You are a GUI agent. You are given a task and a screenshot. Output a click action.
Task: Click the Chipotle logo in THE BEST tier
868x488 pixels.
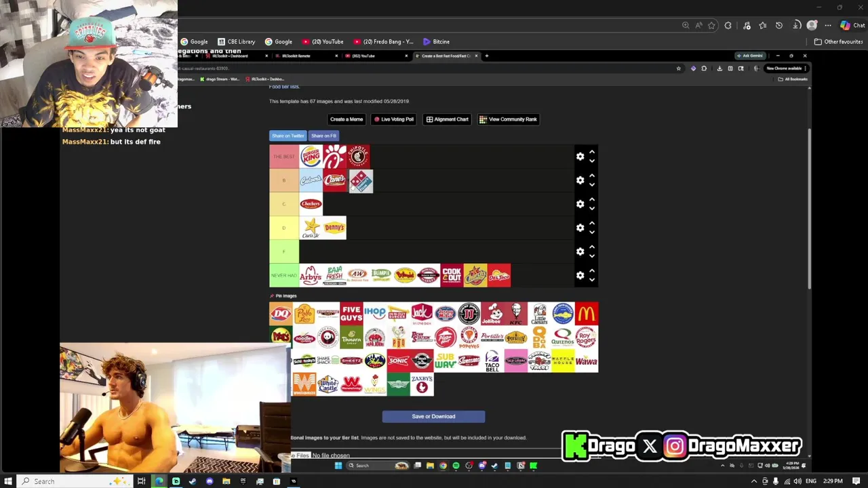(358, 157)
